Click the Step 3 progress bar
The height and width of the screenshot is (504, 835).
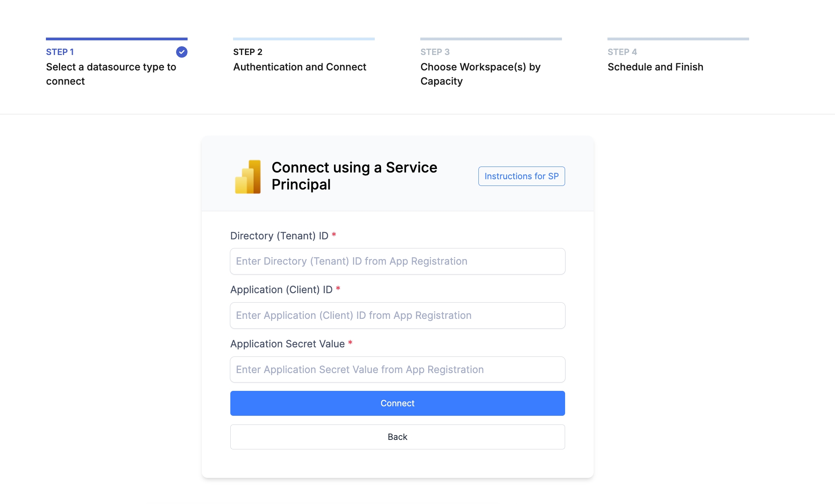[x=491, y=39]
